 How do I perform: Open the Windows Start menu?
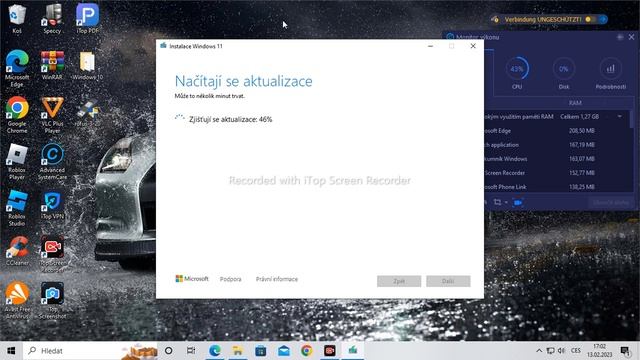(11, 351)
